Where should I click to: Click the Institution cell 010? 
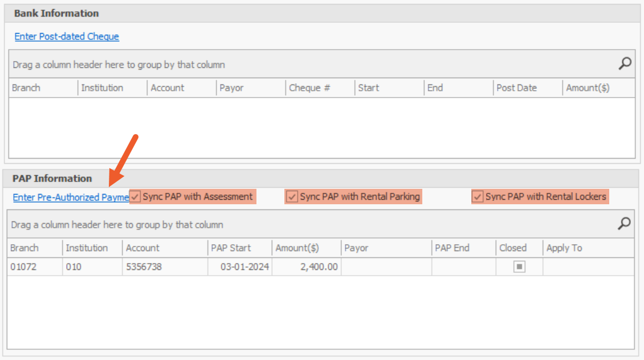(x=74, y=267)
